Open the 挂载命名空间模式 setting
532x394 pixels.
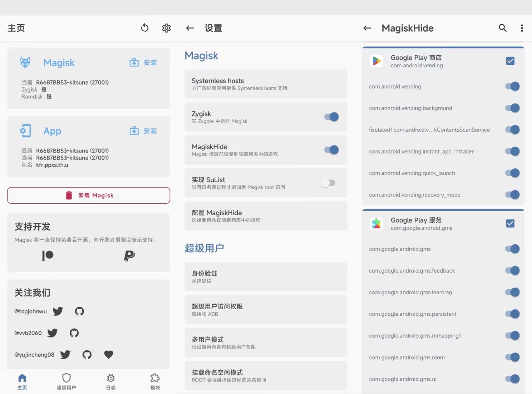click(266, 375)
